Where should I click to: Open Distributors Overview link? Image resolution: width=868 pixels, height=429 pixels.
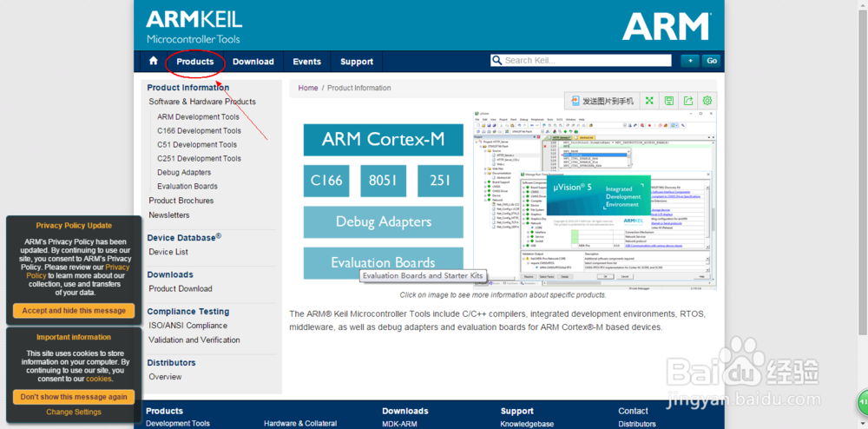(x=165, y=376)
